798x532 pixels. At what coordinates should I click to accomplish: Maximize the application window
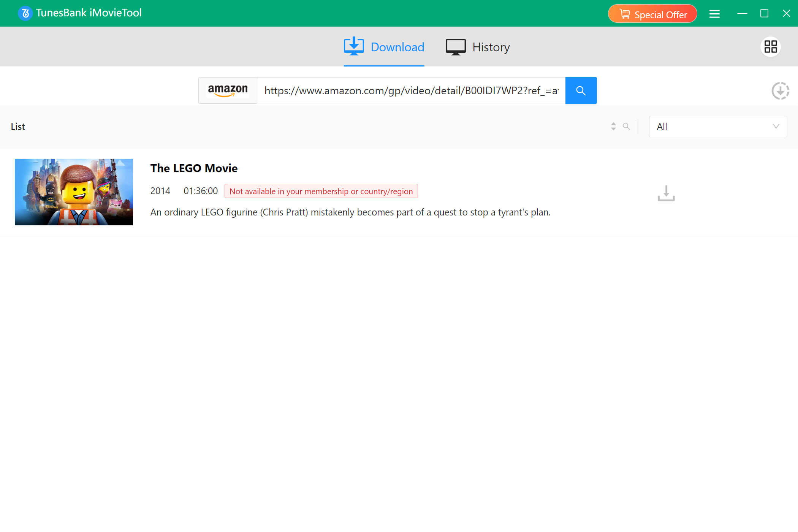point(764,14)
